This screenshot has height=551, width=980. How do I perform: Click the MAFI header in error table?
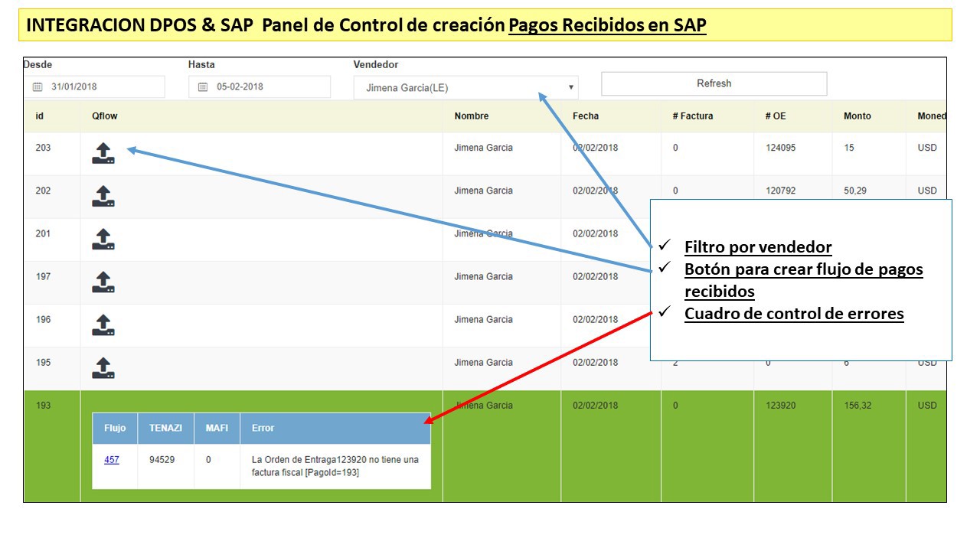tap(217, 428)
